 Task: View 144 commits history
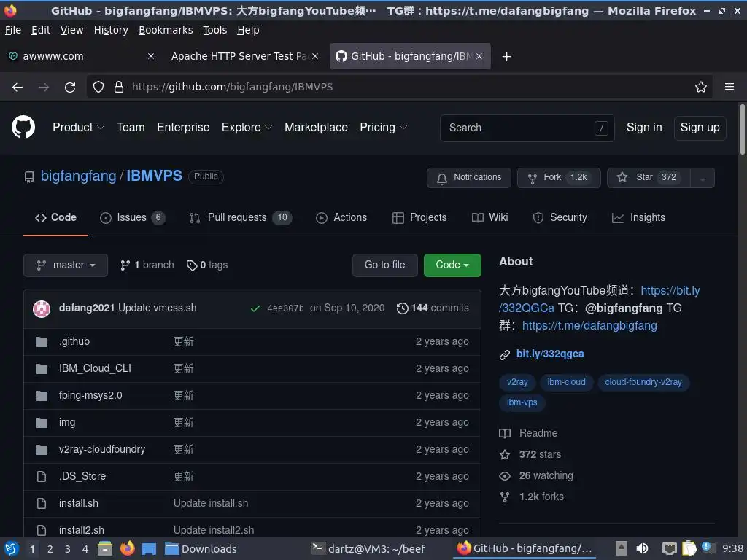[x=433, y=308]
